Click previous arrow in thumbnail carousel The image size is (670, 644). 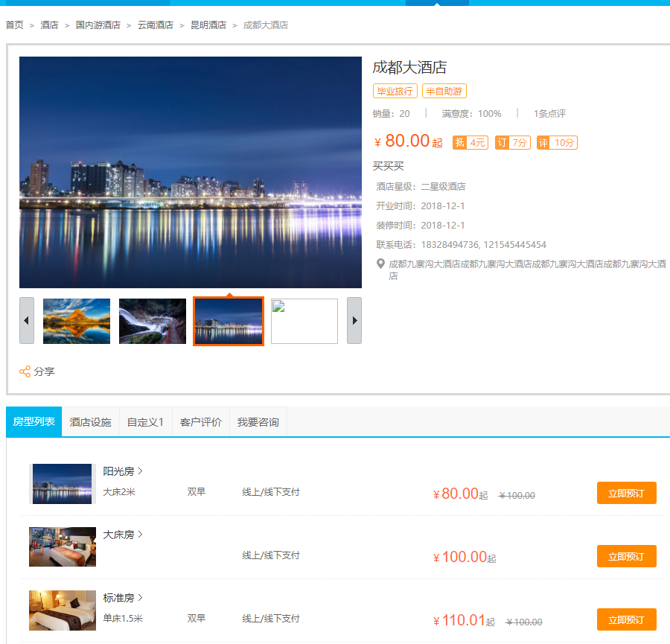click(x=27, y=321)
